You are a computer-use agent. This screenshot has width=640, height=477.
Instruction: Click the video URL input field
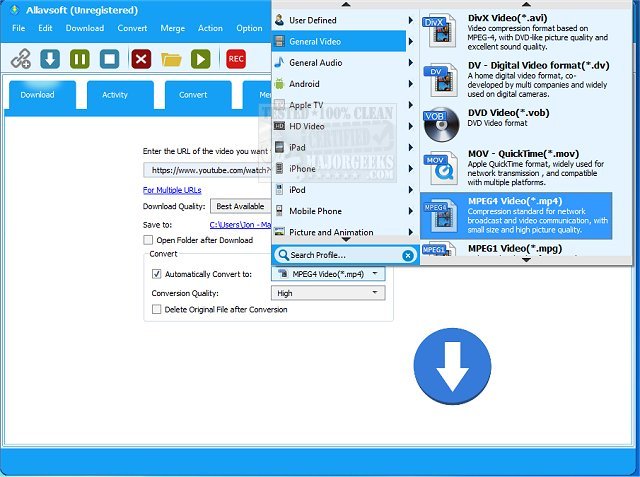[x=208, y=170]
